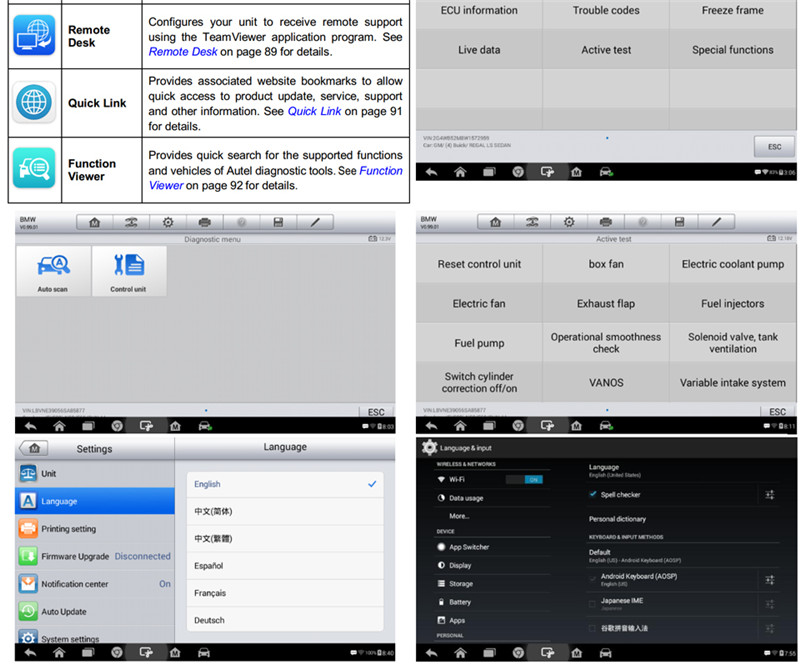Click the Function Viewer app icon
The width and height of the screenshot is (800, 669).
coord(34,168)
